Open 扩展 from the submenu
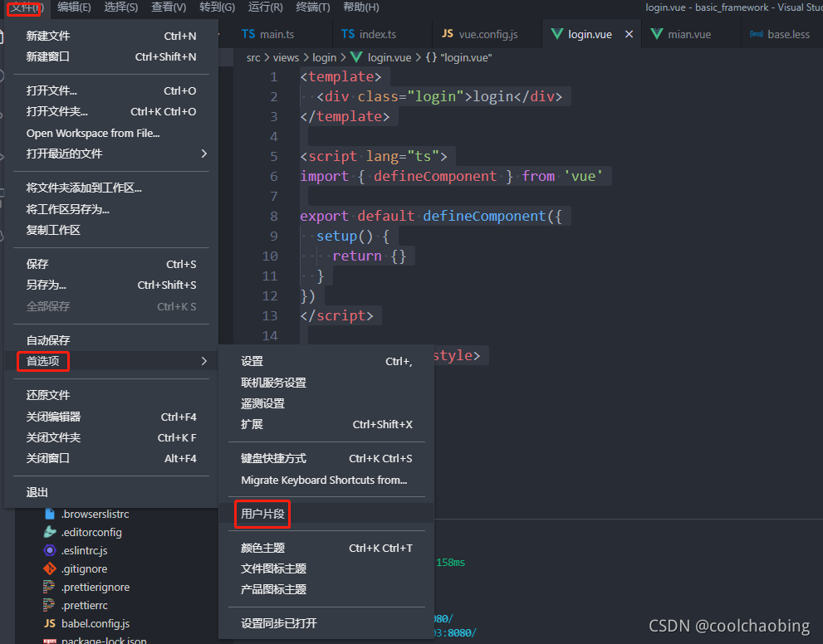823x644 pixels. click(326, 424)
